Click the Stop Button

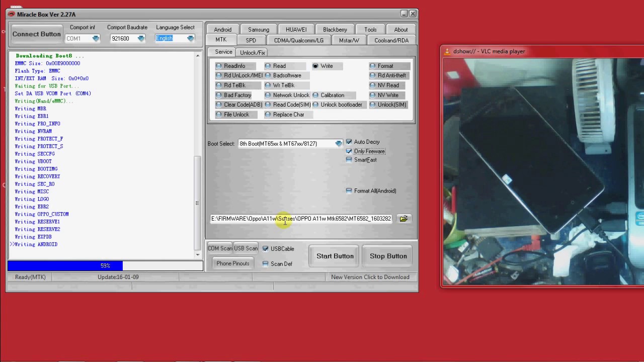(388, 256)
